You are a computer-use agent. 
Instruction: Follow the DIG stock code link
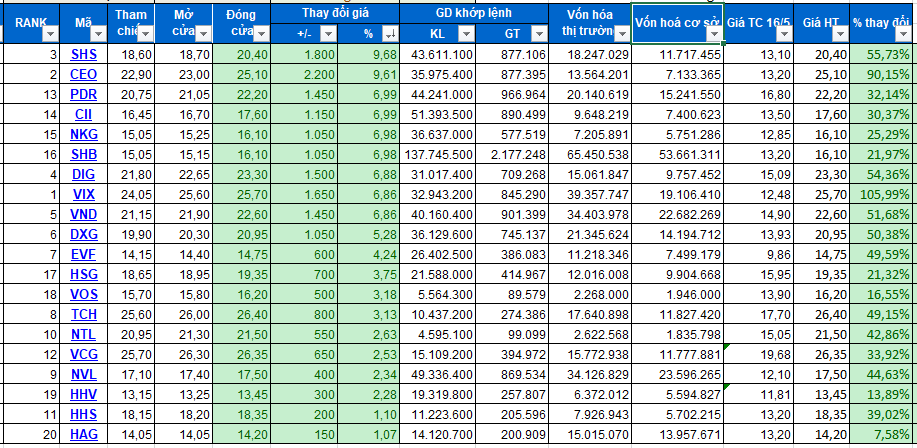(84, 174)
